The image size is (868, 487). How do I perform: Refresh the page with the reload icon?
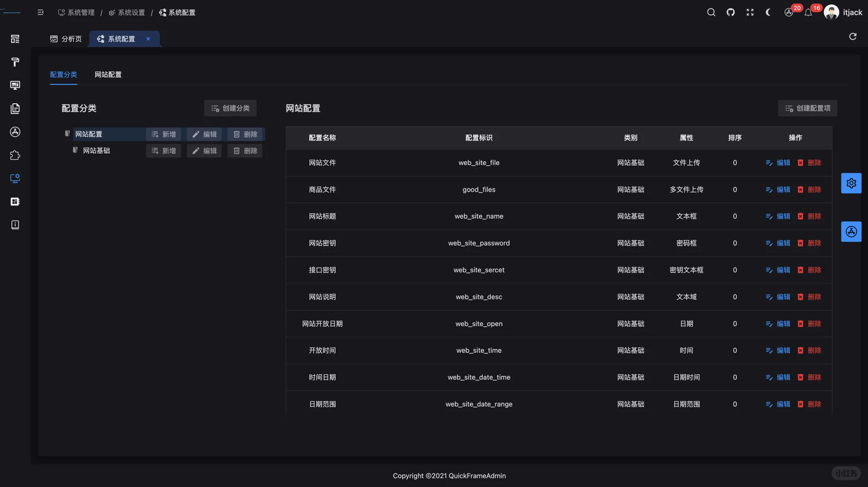[x=853, y=37]
